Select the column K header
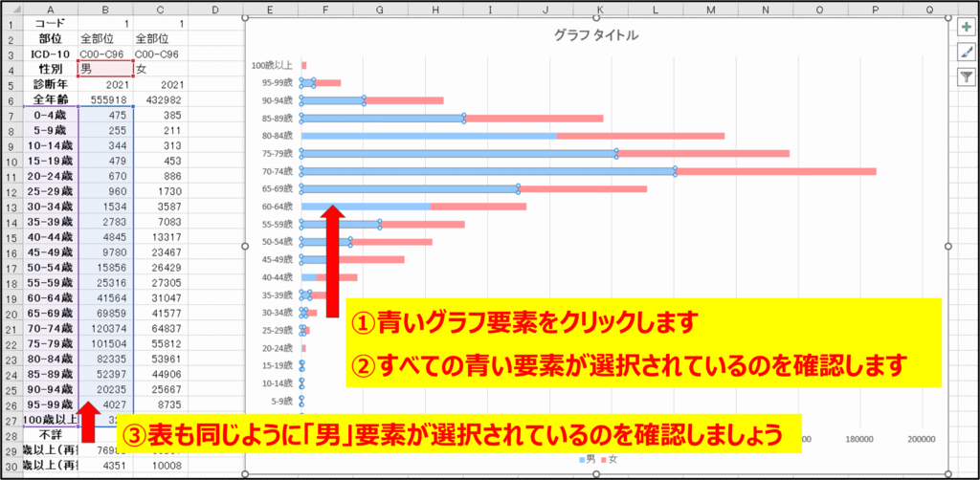 tap(600, 9)
